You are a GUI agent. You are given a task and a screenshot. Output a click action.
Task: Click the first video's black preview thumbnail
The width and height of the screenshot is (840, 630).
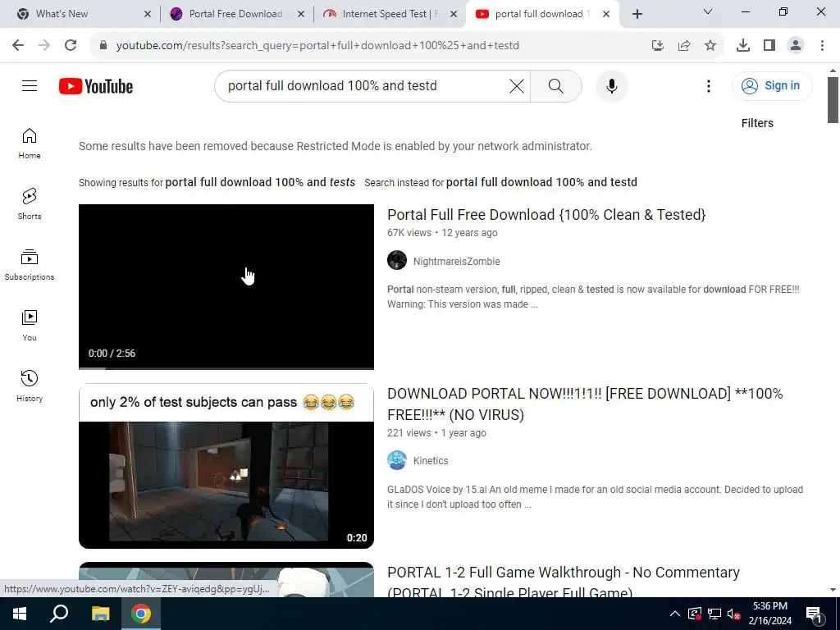(226, 286)
